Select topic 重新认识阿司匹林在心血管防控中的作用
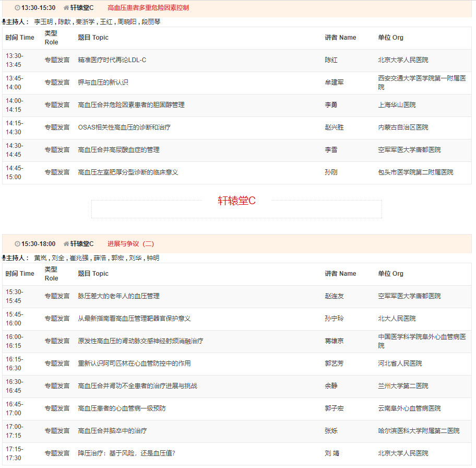 [x=134, y=364]
